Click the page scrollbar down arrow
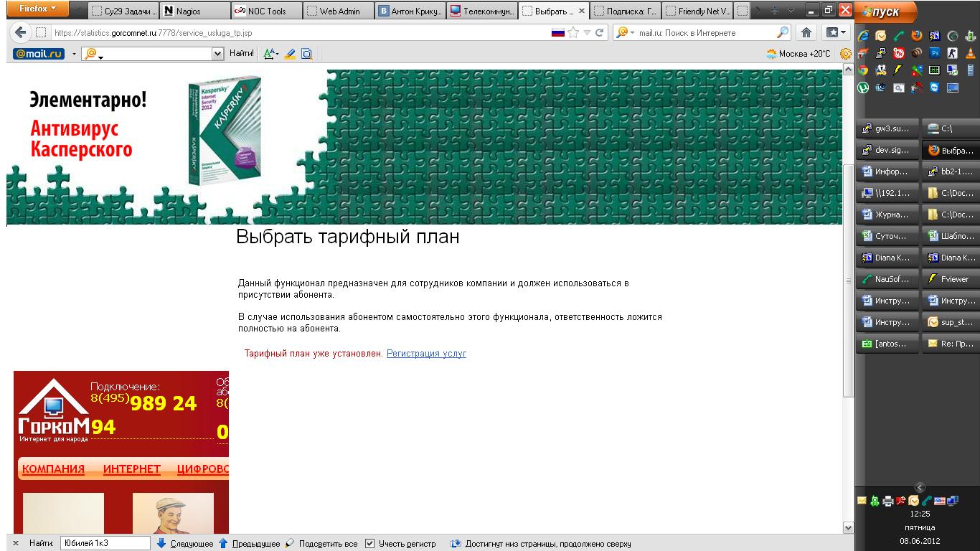Viewport: 980px width, 551px height. click(848, 528)
